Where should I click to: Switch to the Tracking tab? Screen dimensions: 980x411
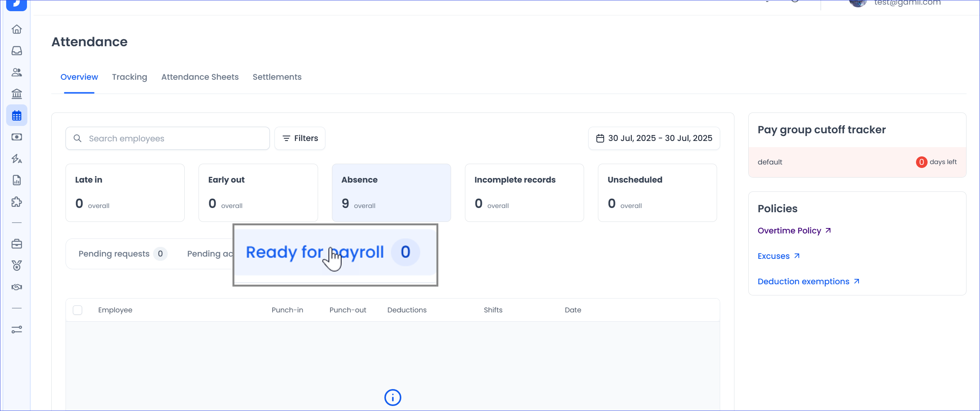(x=130, y=77)
